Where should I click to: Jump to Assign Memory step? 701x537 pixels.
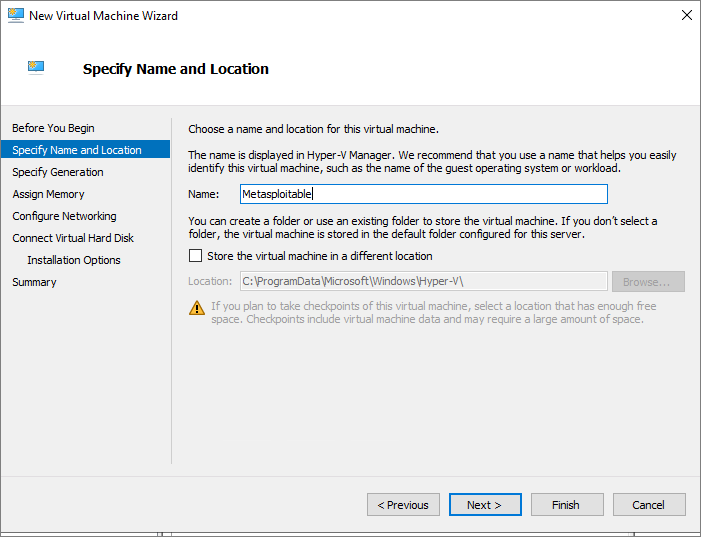coord(48,194)
